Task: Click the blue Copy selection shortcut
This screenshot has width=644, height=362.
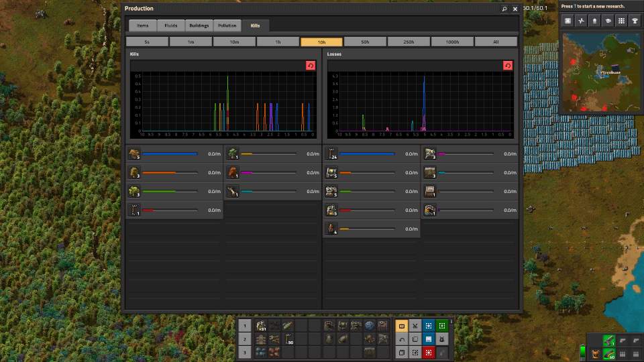Action: coord(429,326)
